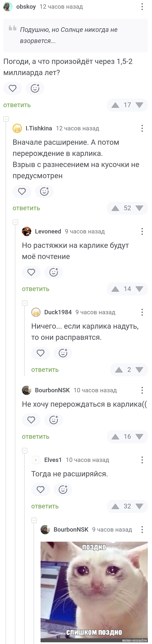
Task: Add emoji reaction to Duck1984's comment
Action: tap(63, 353)
